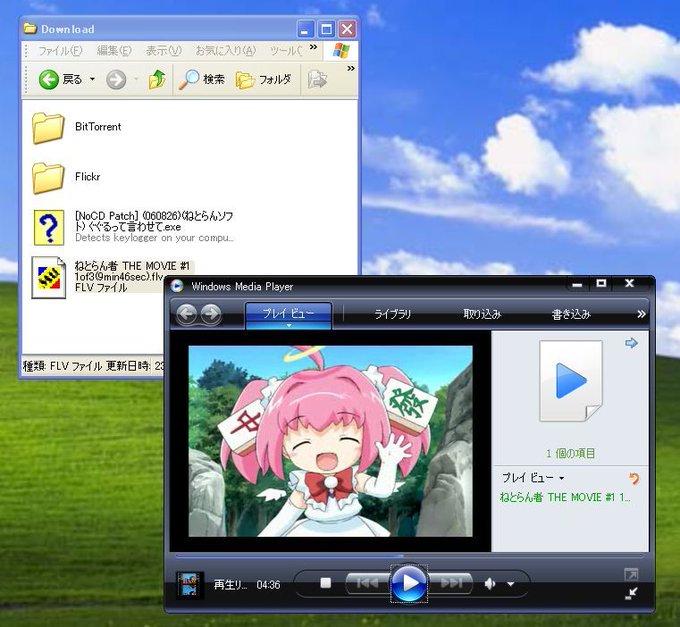The image size is (680, 627).
Task: Minimize the Windows Media Player window
Action: [x=578, y=284]
